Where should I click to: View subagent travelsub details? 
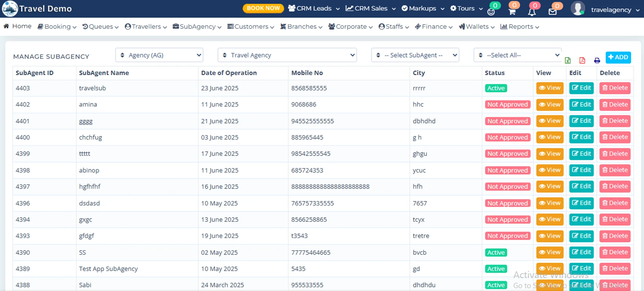(550, 88)
